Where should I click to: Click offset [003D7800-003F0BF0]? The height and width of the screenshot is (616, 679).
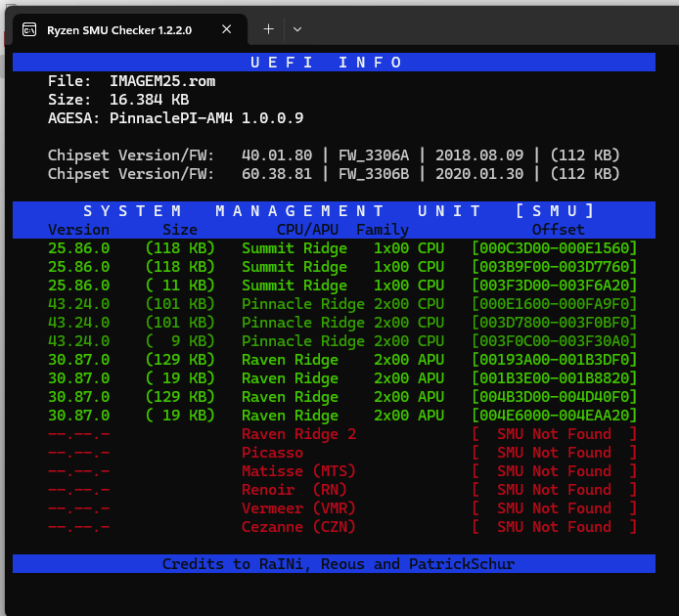point(555,323)
